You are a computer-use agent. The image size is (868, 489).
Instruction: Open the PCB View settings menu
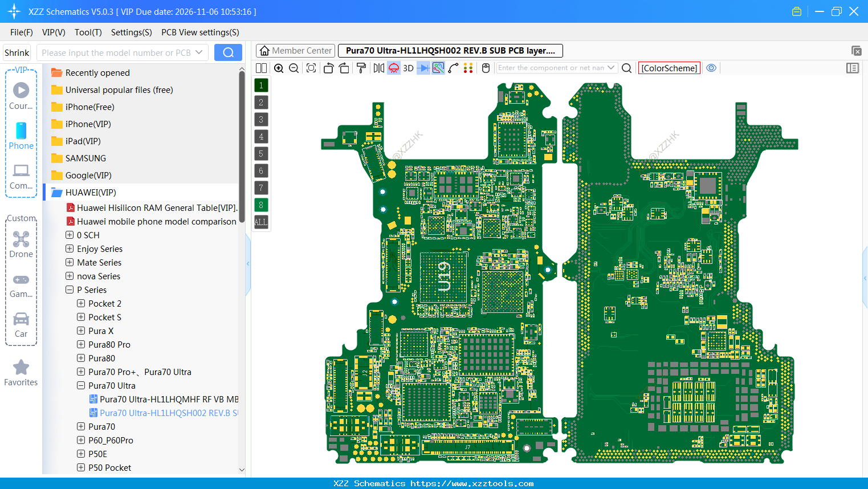pyautogui.click(x=199, y=32)
